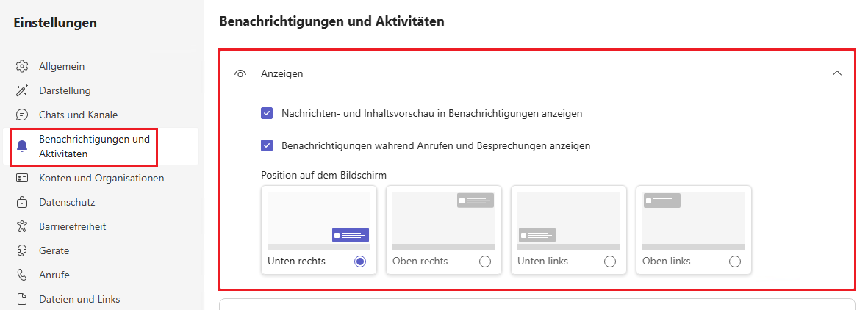This screenshot has height=310, width=868.
Task: Click the Oben rechts position preview image
Action: tap(443, 220)
